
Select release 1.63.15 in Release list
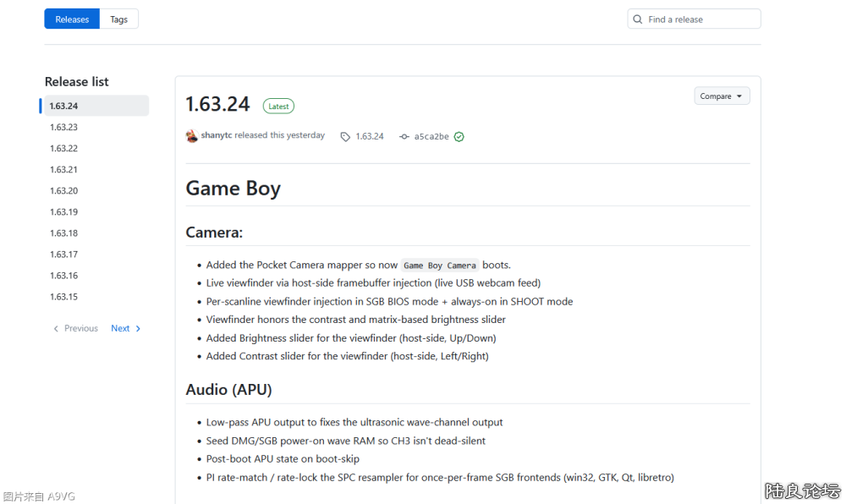[63, 297]
